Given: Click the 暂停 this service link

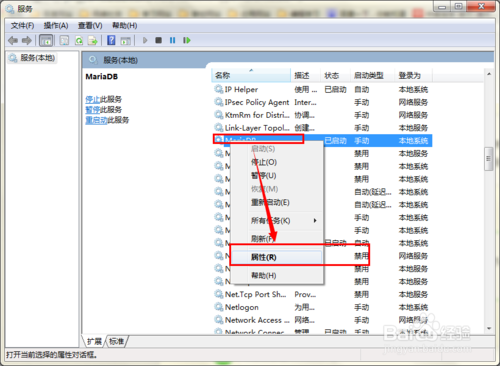Looking at the screenshot, I should pos(93,110).
